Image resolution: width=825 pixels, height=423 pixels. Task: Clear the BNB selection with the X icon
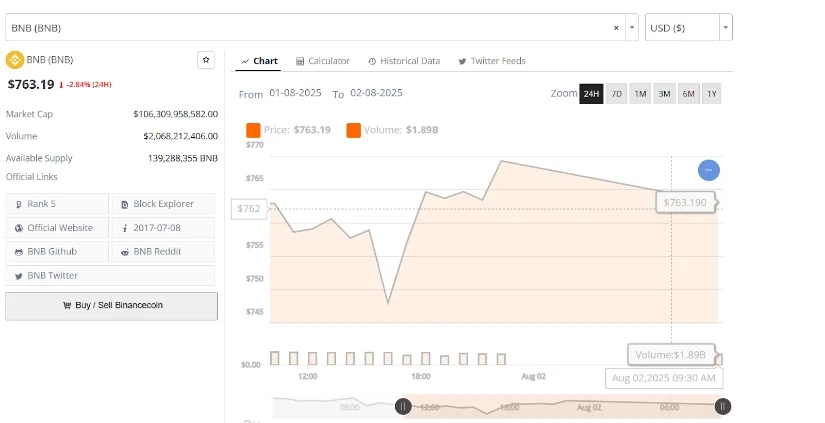616,27
